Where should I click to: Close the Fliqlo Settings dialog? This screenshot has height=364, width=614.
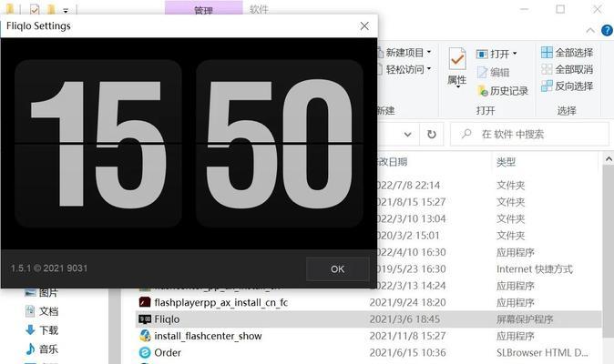[364, 26]
